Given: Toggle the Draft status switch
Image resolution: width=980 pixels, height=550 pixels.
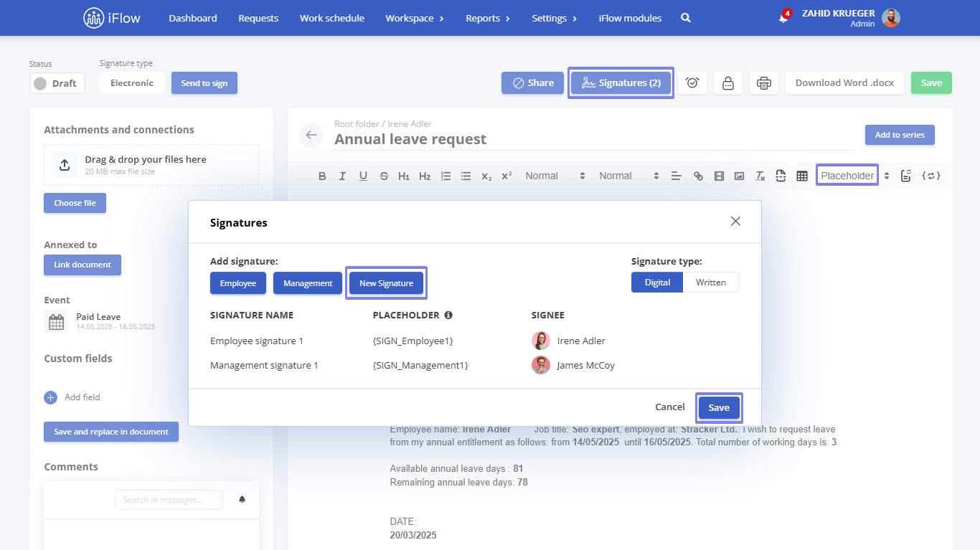Looking at the screenshot, I should (57, 83).
